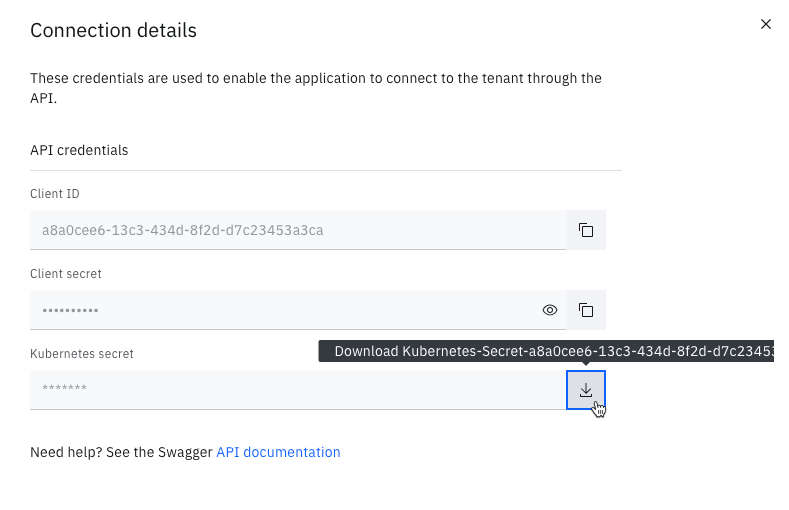Click the Connection details heading
This screenshot has height=510, width=789.
(x=113, y=31)
